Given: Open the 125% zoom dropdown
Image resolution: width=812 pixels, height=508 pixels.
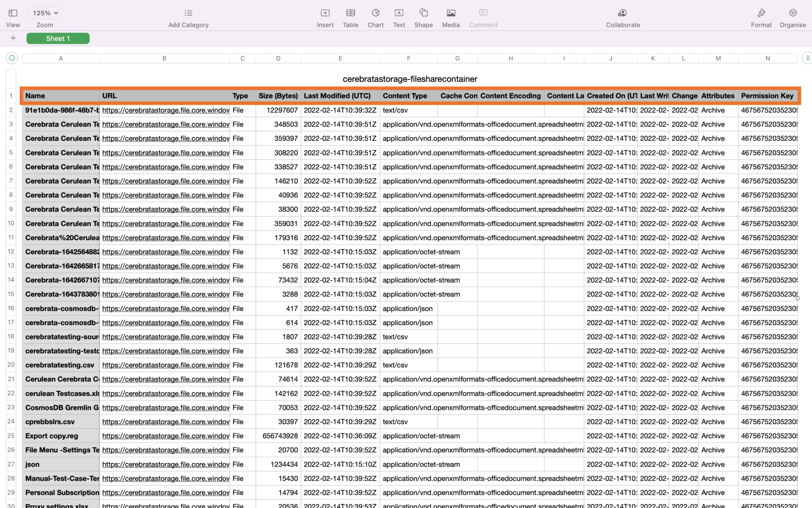Looking at the screenshot, I should (x=45, y=13).
